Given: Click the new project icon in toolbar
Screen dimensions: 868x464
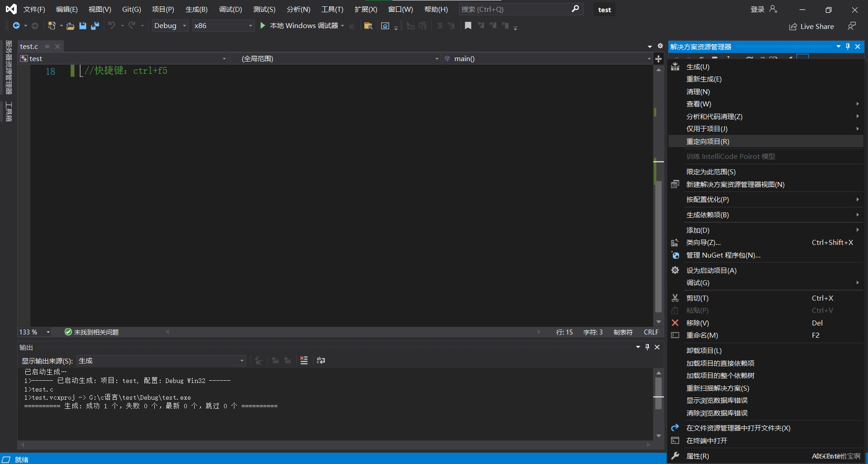Looking at the screenshot, I should (52, 26).
